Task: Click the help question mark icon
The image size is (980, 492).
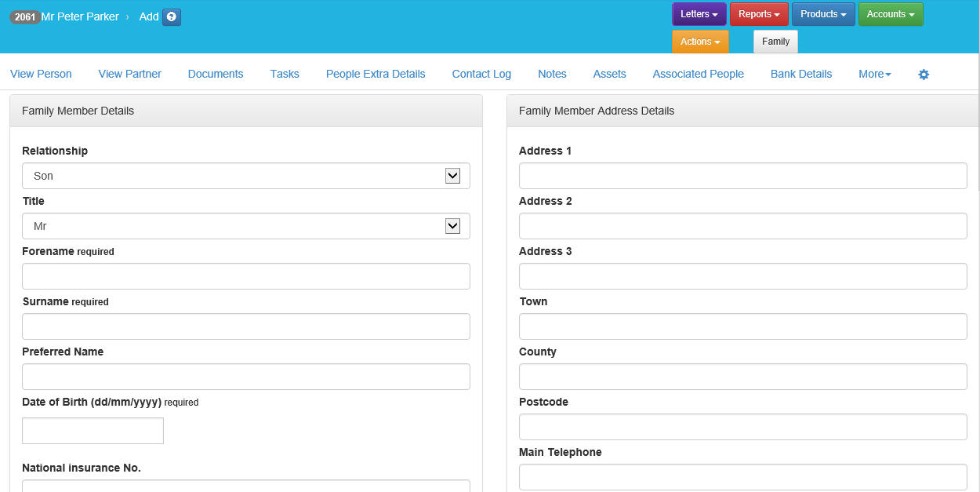Action: 172,17
